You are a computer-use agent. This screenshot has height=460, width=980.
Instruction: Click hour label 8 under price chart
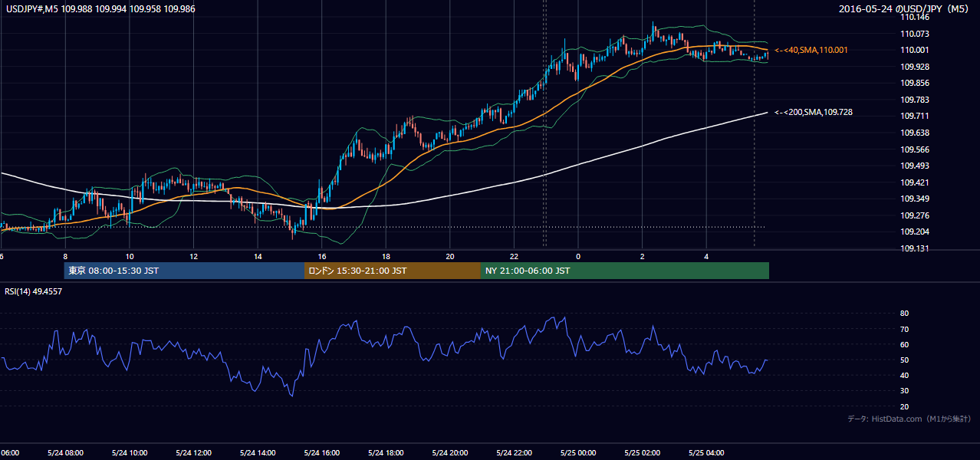pos(65,256)
